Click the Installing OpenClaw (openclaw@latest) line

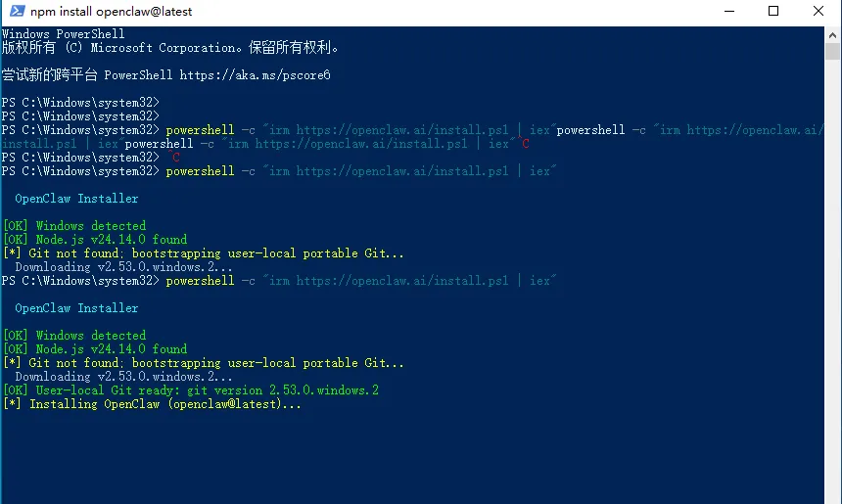[x=152, y=404]
